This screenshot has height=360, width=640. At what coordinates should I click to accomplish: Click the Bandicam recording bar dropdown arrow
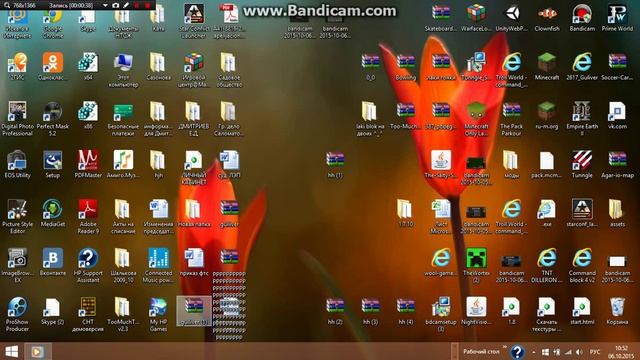(105, 5)
